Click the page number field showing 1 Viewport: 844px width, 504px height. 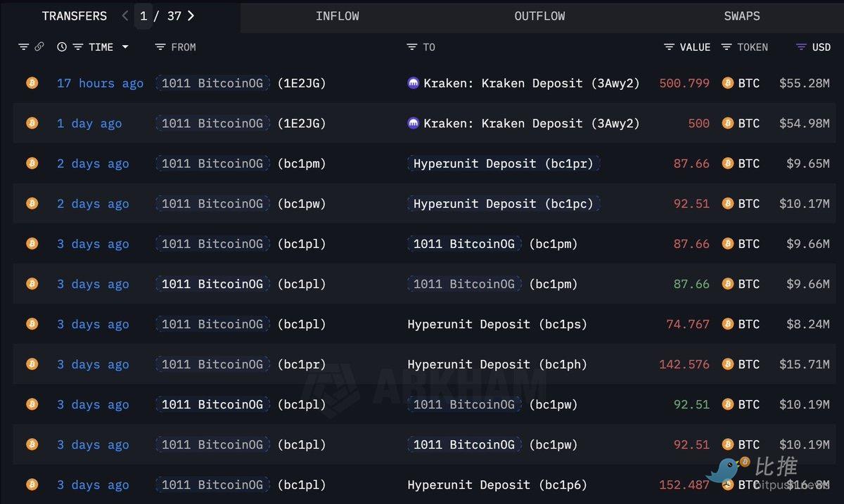coord(143,15)
